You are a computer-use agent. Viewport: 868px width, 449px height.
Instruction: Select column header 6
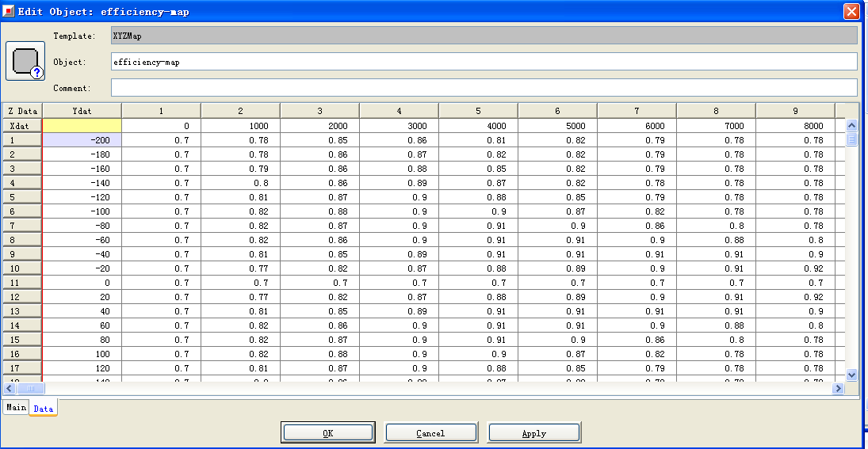[x=557, y=111]
